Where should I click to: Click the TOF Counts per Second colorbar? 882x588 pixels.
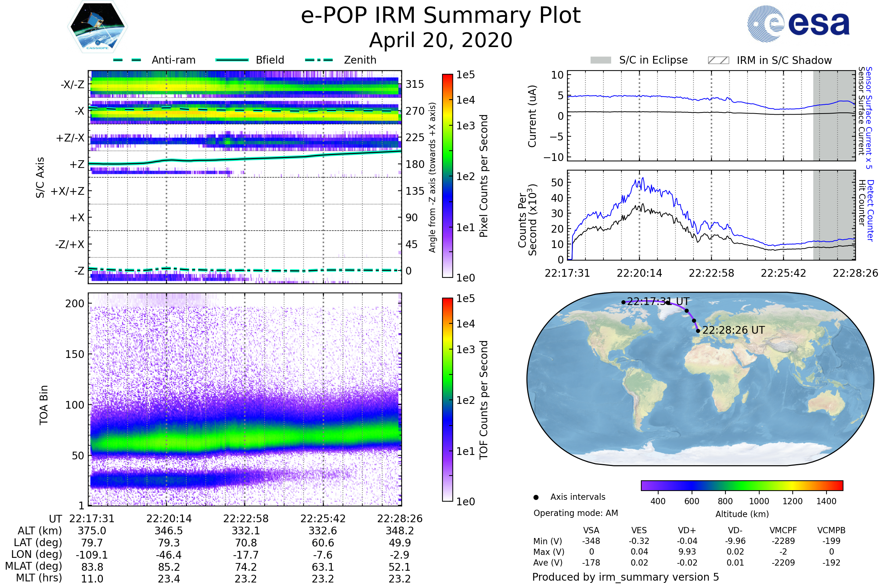[x=447, y=399]
